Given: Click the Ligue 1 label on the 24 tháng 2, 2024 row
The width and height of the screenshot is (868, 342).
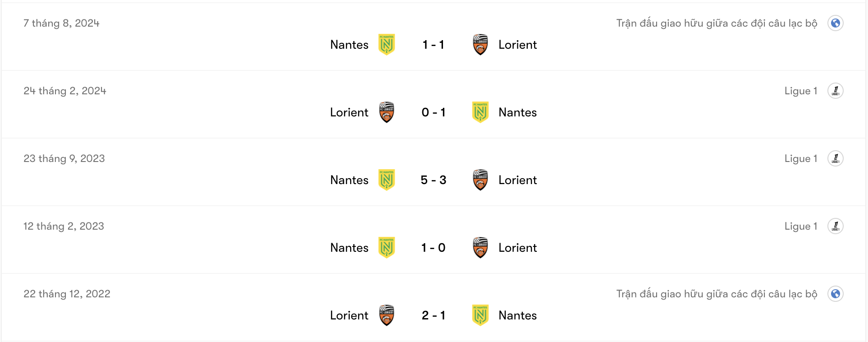Looking at the screenshot, I should point(801,90).
